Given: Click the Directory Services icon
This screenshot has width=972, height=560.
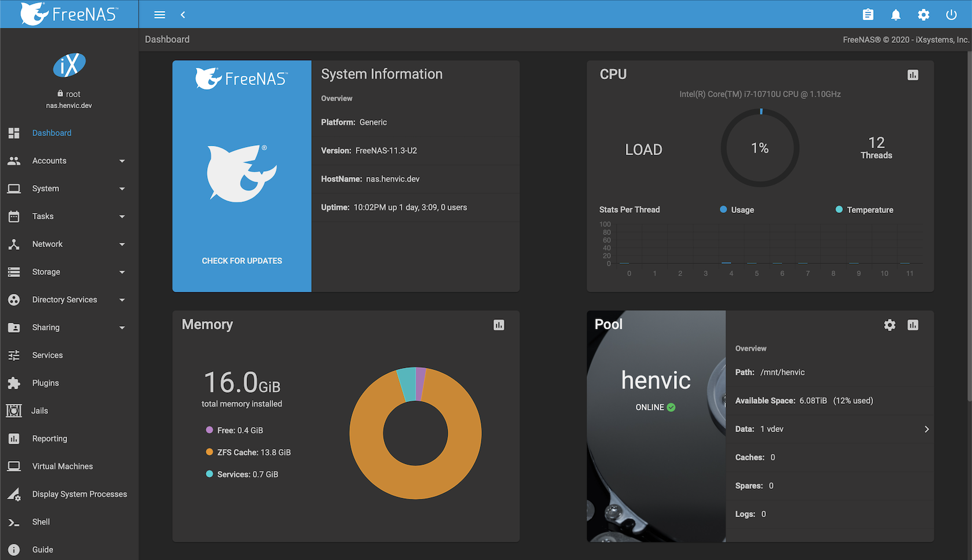Looking at the screenshot, I should [x=14, y=300].
